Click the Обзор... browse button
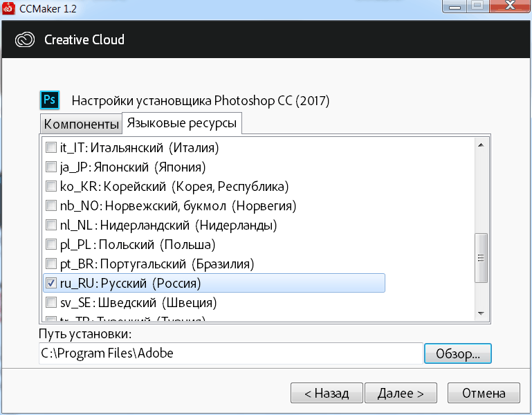 (458, 353)
